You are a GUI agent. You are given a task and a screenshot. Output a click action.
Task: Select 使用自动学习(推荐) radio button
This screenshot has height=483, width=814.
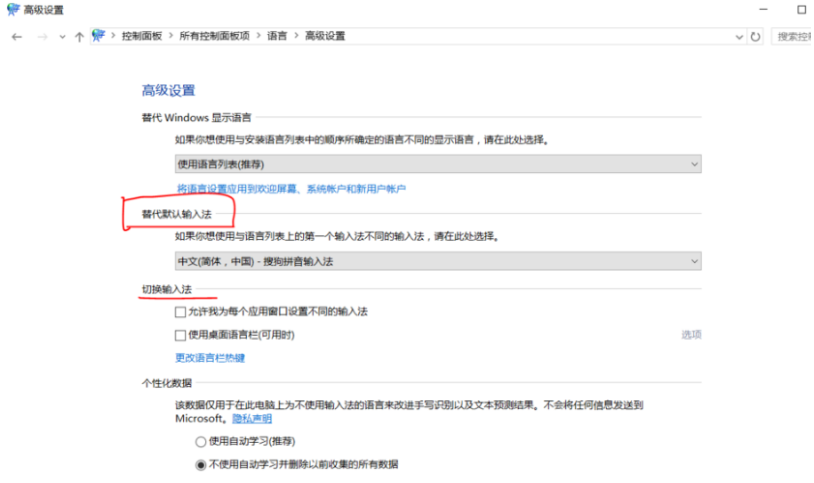tap(200, 441)
